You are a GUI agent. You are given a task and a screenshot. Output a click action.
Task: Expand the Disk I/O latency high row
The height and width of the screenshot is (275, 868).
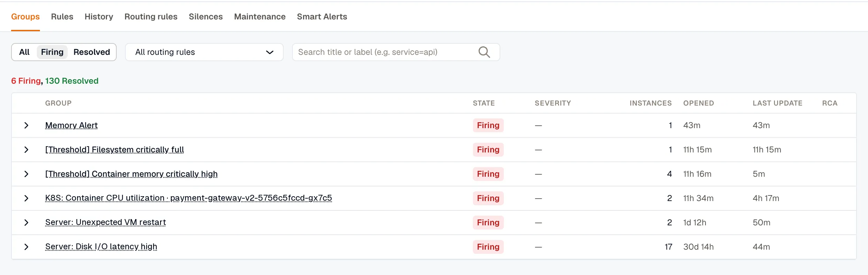tap(26, 247)
